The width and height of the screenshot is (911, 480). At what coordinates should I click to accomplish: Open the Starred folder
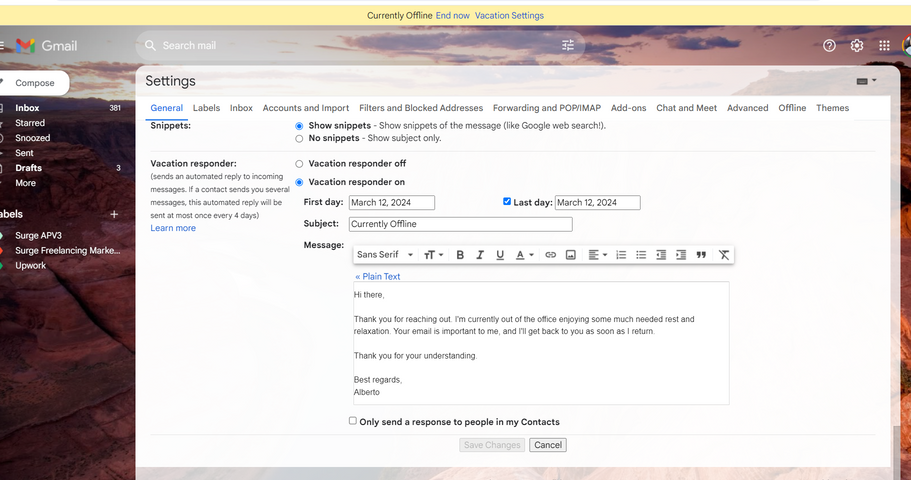tap(30, 123)
